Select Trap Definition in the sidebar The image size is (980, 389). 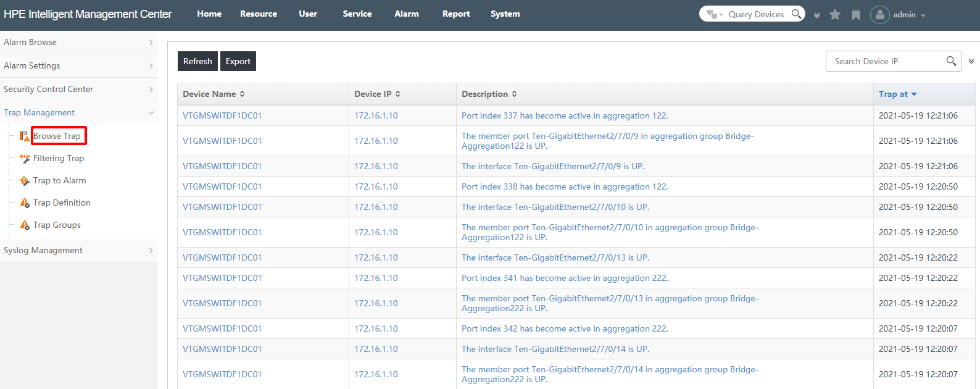[62, 203]
